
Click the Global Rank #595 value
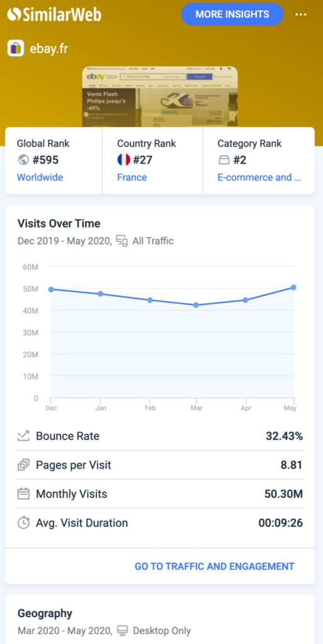click(x=45, y=160)
